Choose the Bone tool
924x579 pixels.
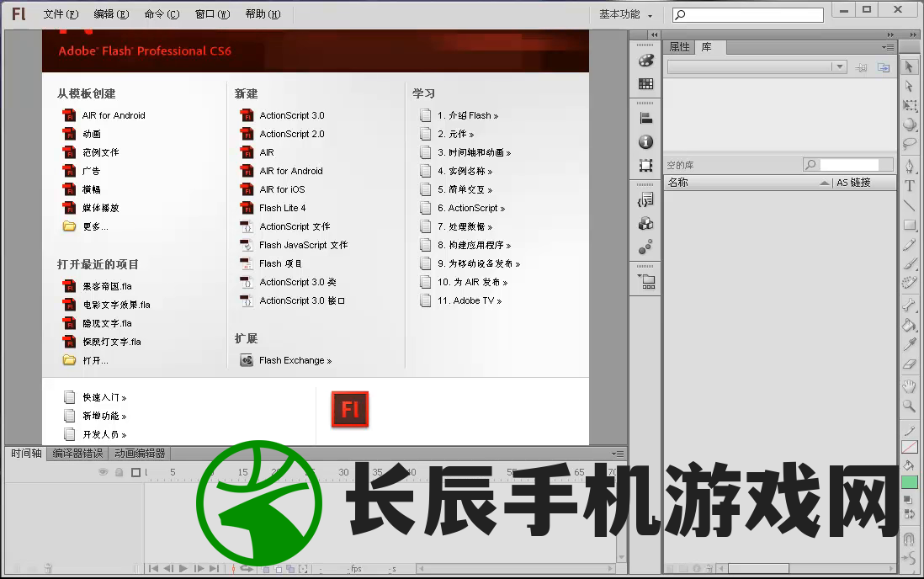(x=909, y=305)
